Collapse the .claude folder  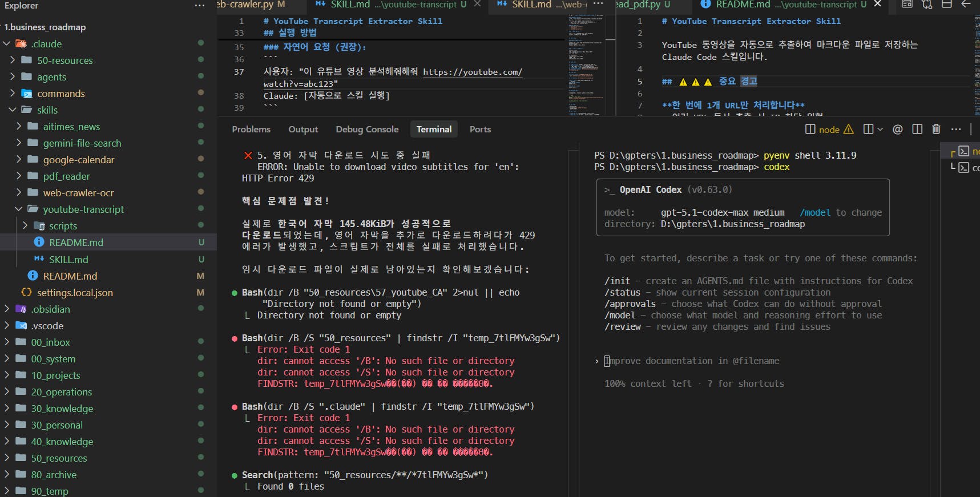click(x=7, y=44)
